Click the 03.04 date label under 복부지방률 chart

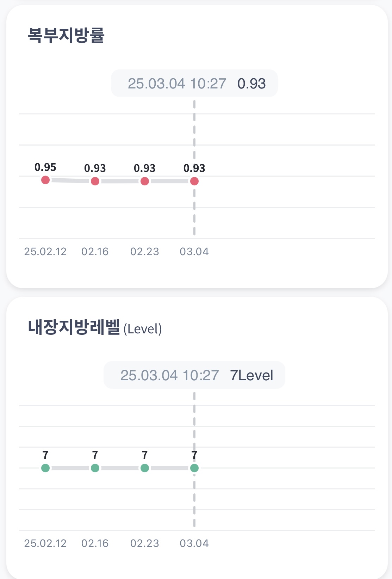point(194,252)
